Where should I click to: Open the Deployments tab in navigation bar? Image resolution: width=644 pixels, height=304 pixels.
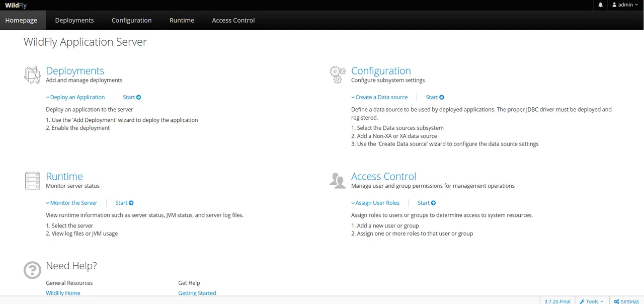pos(74,20)
